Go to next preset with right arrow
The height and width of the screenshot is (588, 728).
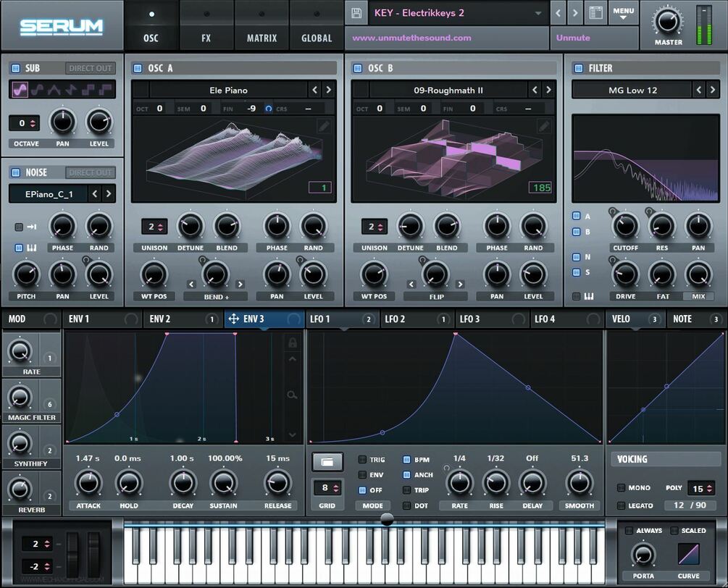575,13
